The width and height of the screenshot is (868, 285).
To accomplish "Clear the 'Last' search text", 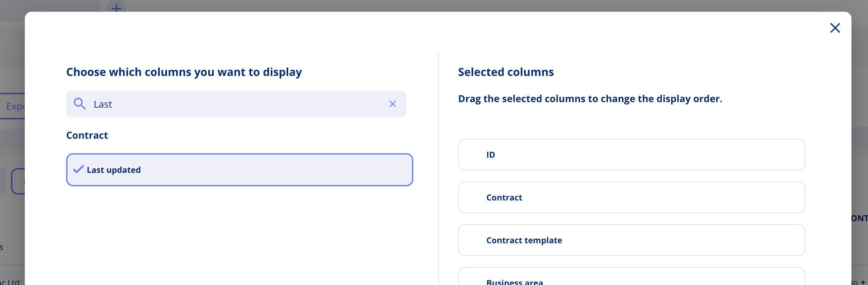I will [392, 104].
